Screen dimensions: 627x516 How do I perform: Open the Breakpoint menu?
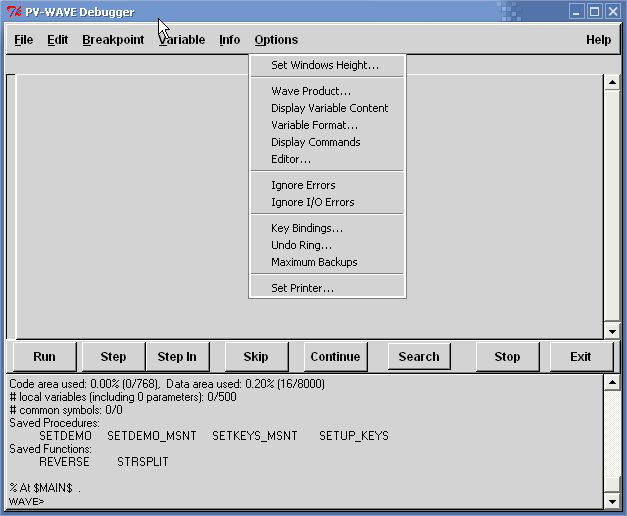pos(113,40)
